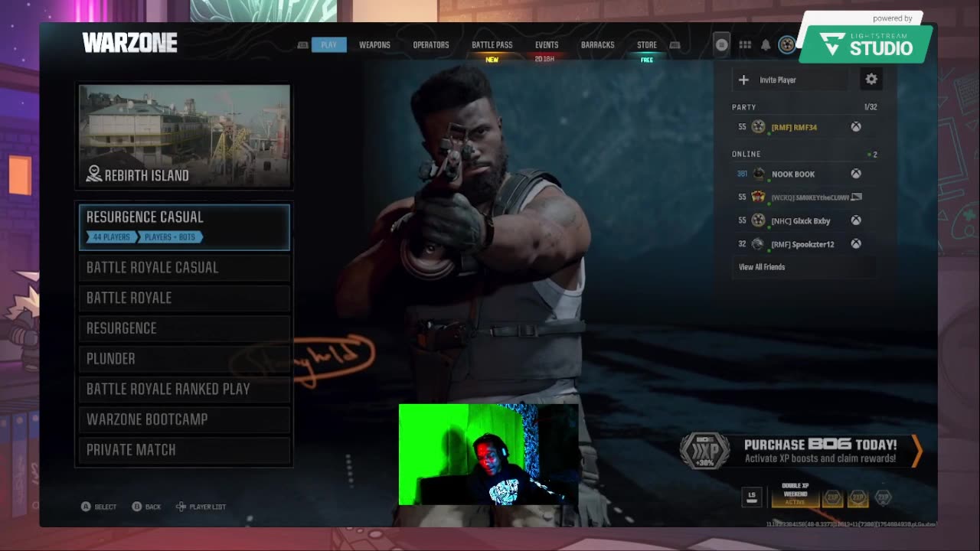The height and width of the screenshot is (551, 980).
Task: Select the Plunder mode
Action: point(185,358)
